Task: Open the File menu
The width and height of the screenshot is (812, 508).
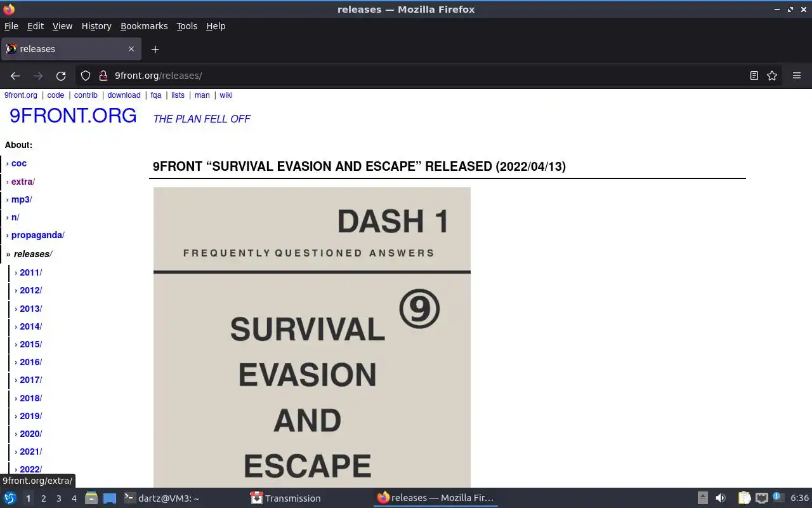Action: click(x=11, y=26)
